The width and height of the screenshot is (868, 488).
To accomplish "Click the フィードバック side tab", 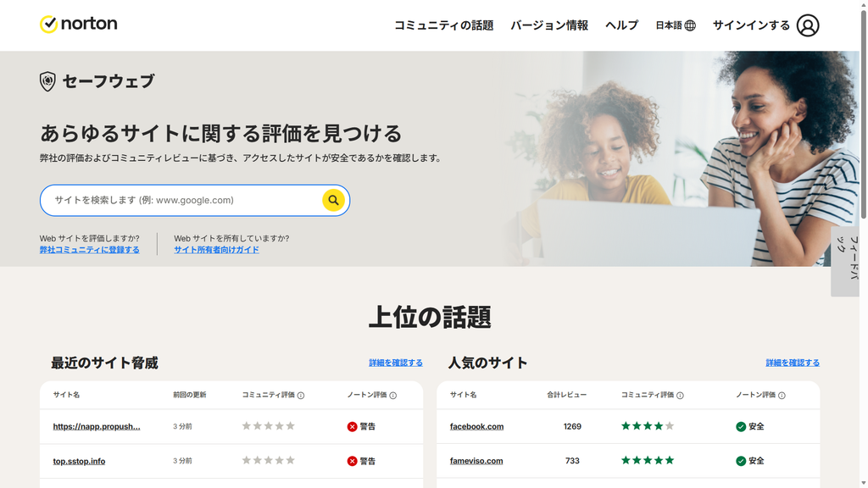I will click(x=845, y=261).
